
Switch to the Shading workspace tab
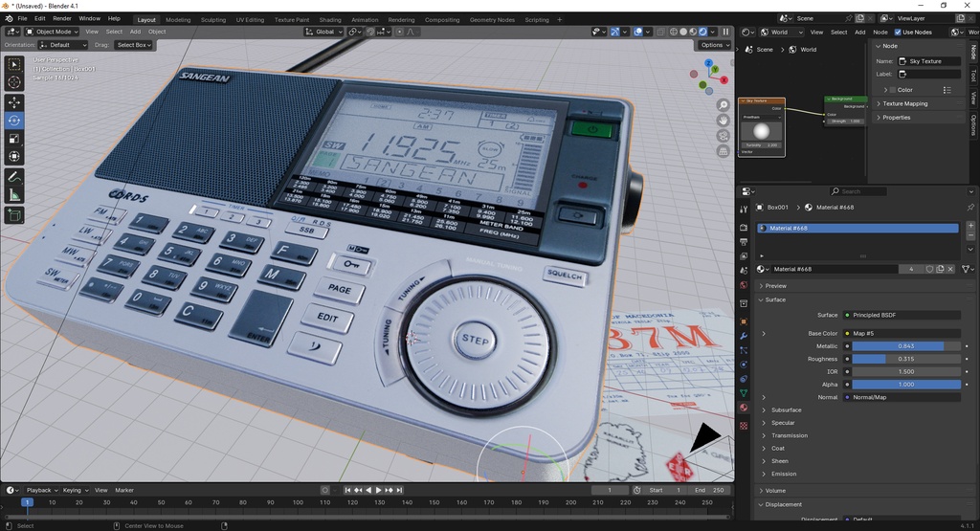coord(329,19)
